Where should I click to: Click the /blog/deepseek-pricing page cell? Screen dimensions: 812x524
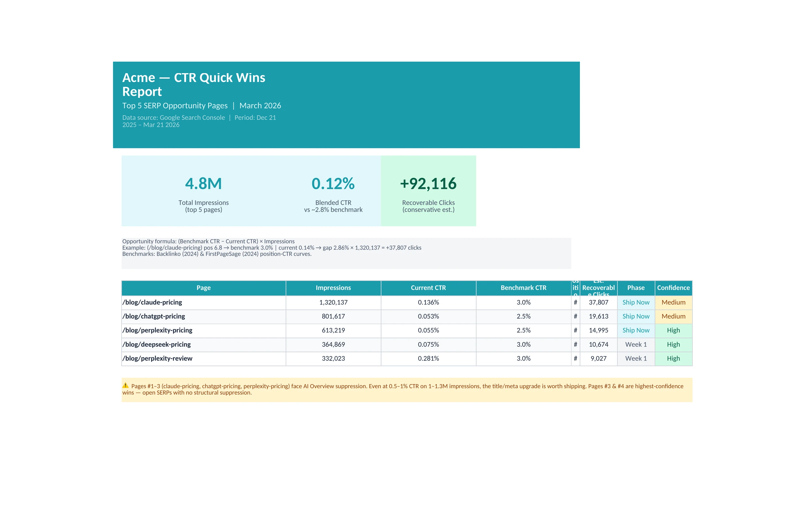click(x=157, y=344)
